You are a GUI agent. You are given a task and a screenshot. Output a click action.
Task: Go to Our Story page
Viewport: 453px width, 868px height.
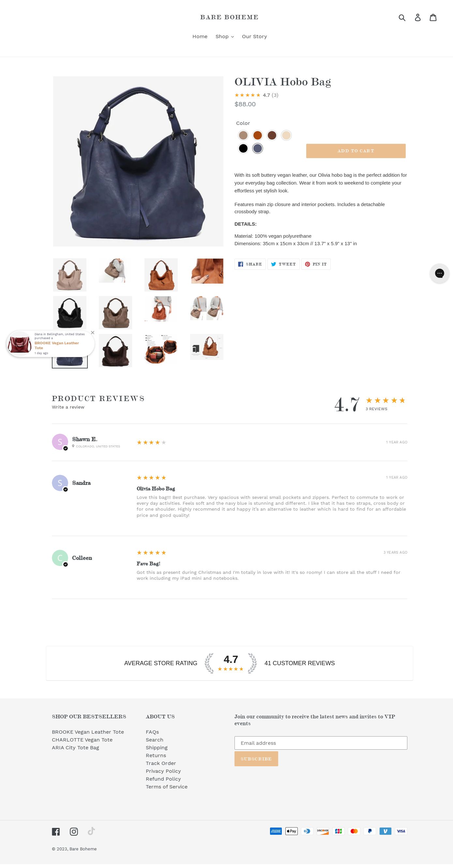(254, 37)
